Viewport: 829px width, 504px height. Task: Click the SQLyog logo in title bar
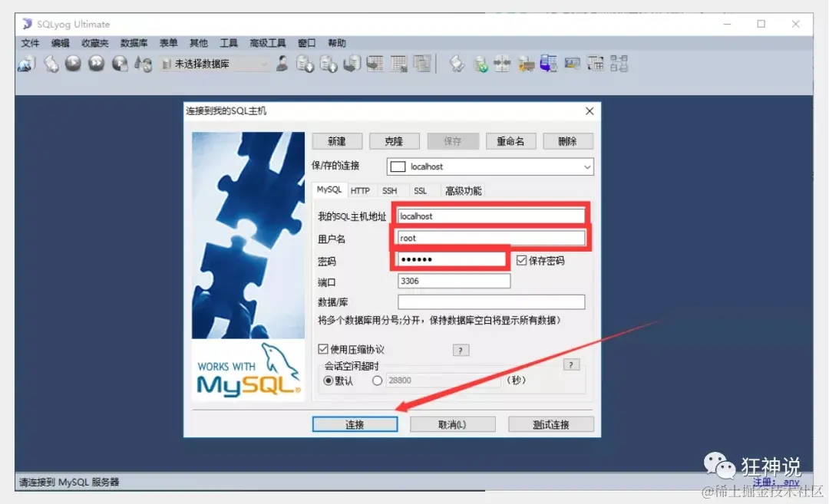(x=27, y=24)
